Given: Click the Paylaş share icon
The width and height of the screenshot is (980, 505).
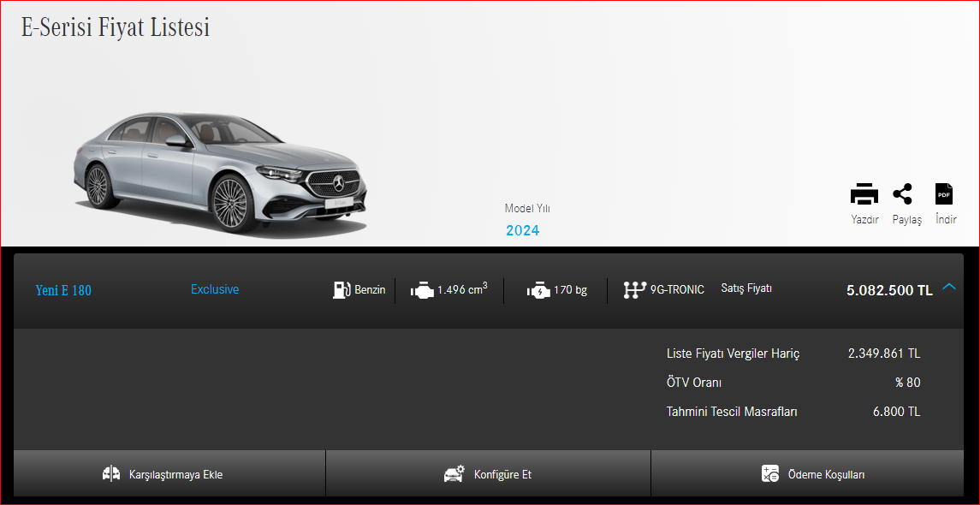Looking at the screenshot, I should coord(902,194).
